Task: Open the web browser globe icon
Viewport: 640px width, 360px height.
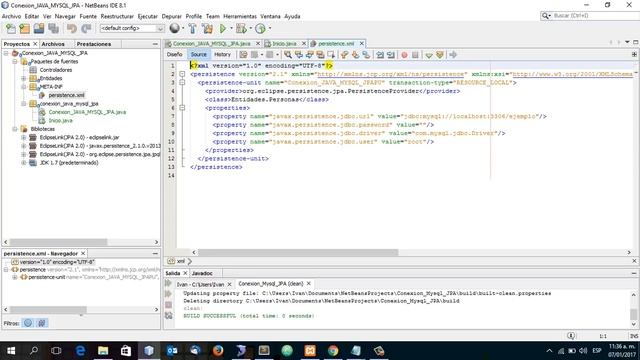Action: [175, 28]
